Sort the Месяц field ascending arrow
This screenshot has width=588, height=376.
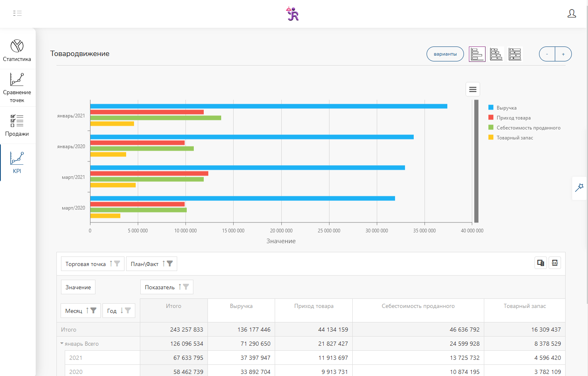pyautogui.click(x=87, y=310)
